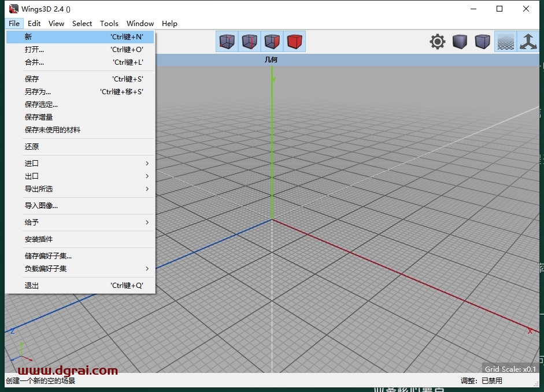
Task: Expand the 进口 (Import) submenu
Action: click(x=80, y=164)
